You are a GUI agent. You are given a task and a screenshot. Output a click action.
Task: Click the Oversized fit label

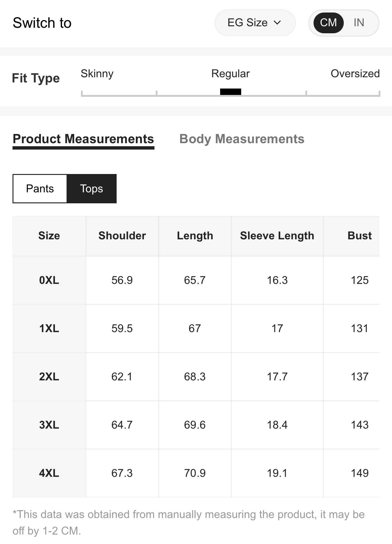tap(355, 74)
